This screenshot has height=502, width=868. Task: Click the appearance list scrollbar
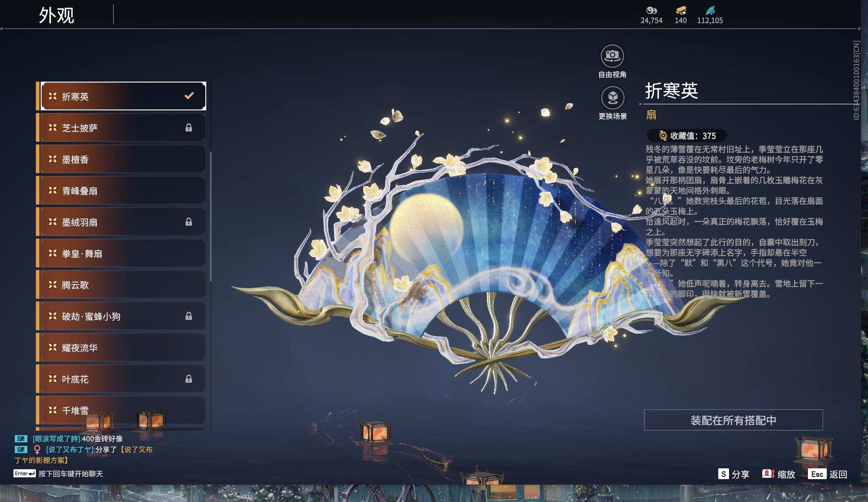[x=210, y=217]
